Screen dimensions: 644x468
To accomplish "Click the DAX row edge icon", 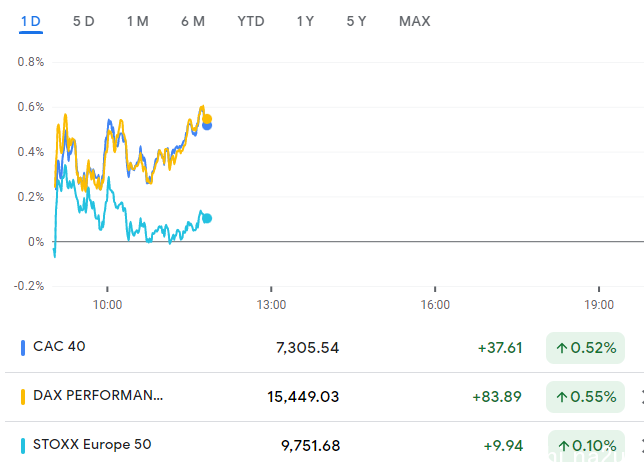I will 642,397.
